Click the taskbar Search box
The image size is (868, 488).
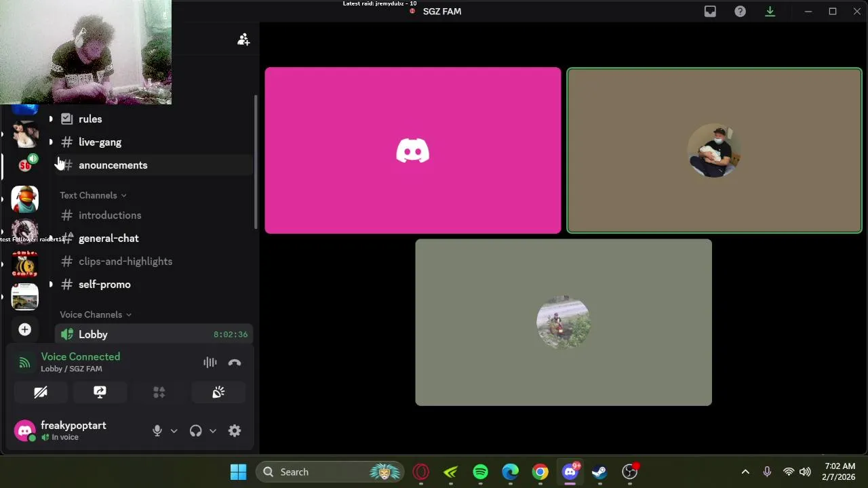point(330,472)
